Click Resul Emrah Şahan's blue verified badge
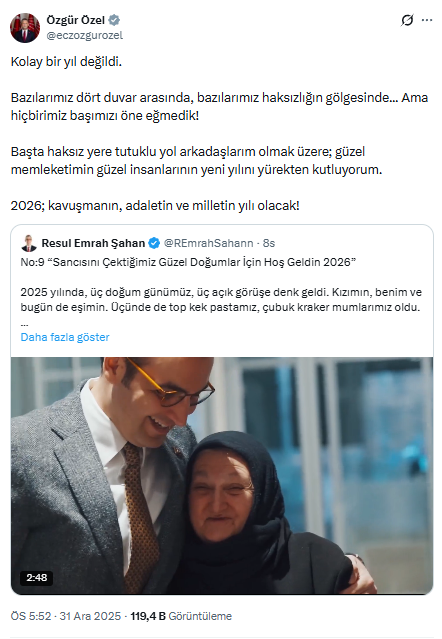 [154, 243]
